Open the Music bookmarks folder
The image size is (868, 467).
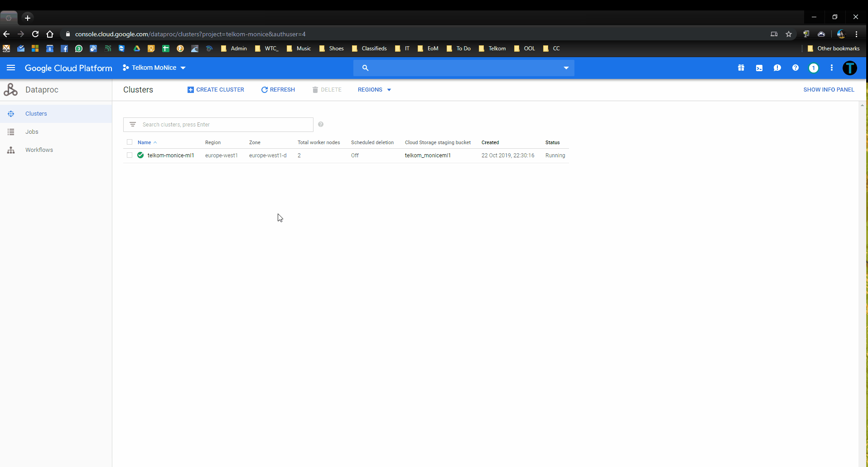point(299,49)
